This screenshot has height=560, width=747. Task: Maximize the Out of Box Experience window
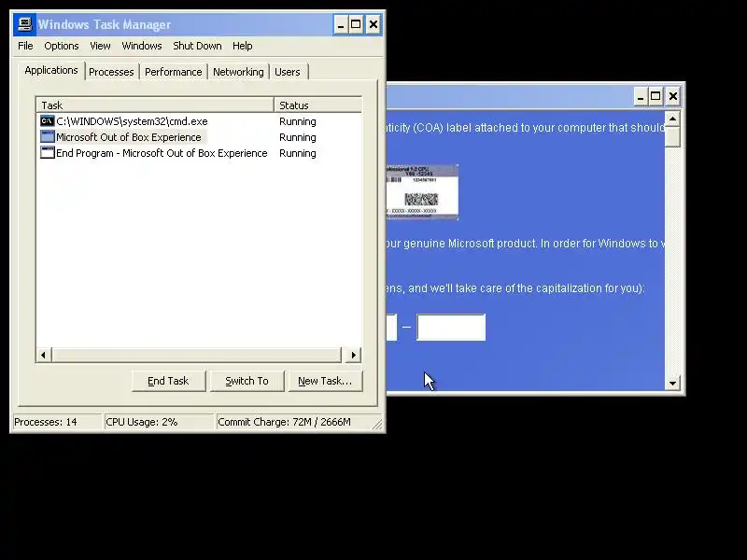coord(655,96)
